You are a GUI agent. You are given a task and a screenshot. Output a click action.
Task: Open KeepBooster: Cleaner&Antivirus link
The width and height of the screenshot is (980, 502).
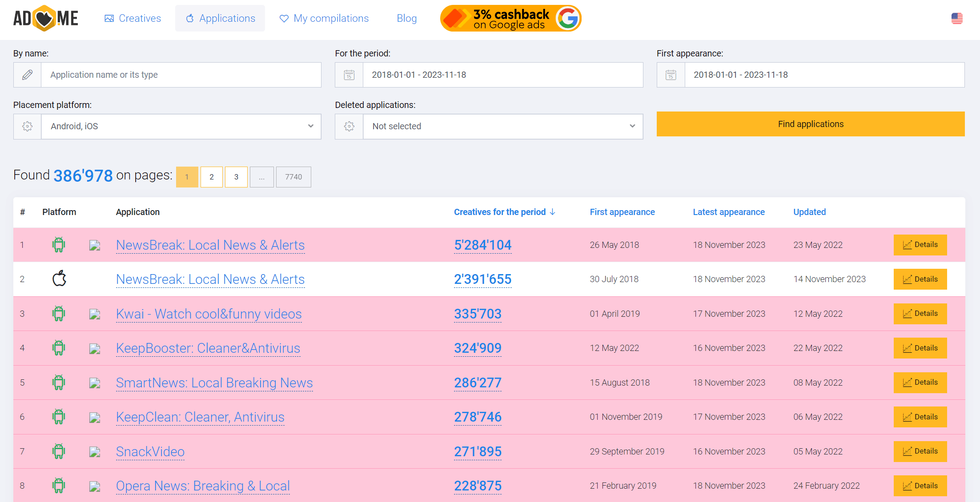point(208,348)
